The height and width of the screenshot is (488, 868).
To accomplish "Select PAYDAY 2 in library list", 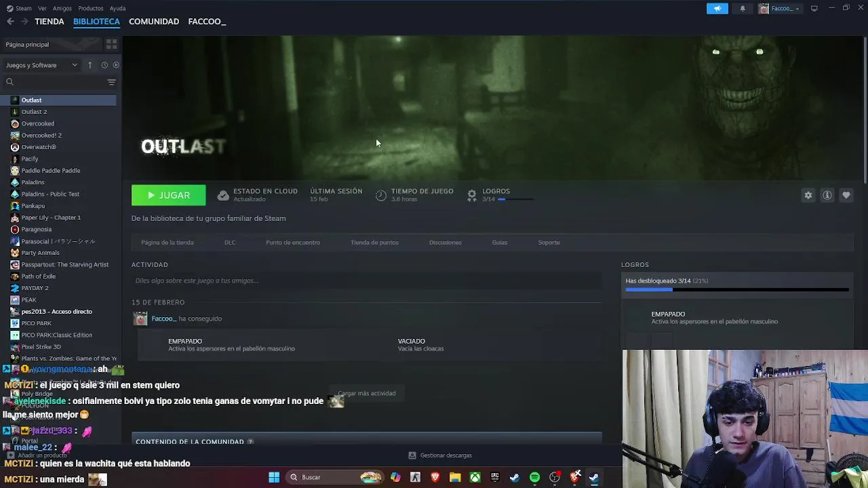I will [x=35, y=288].
